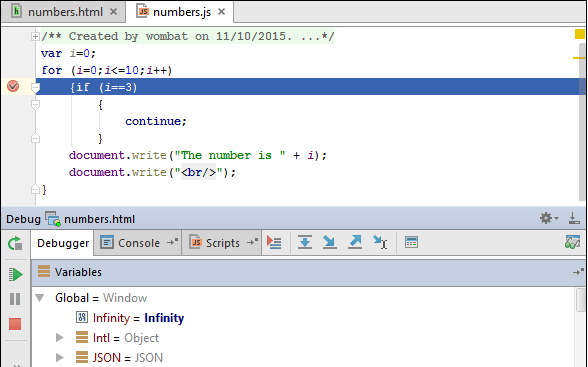Image resolution: width=588 pixels, height=367 pixels.
Task: Open the Evaluate Expression calculator icon
Action: pos(411,243)
